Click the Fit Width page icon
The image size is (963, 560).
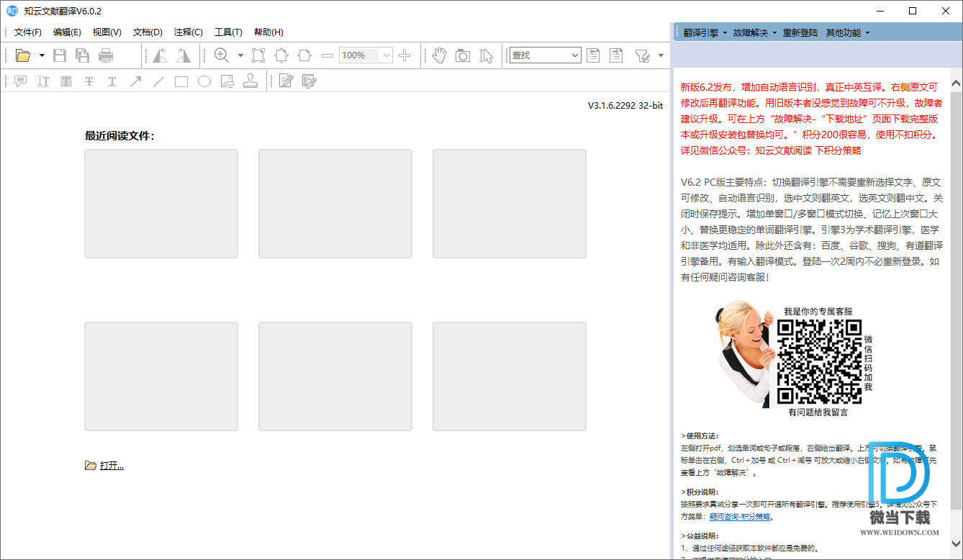click(x=304, y=55)
